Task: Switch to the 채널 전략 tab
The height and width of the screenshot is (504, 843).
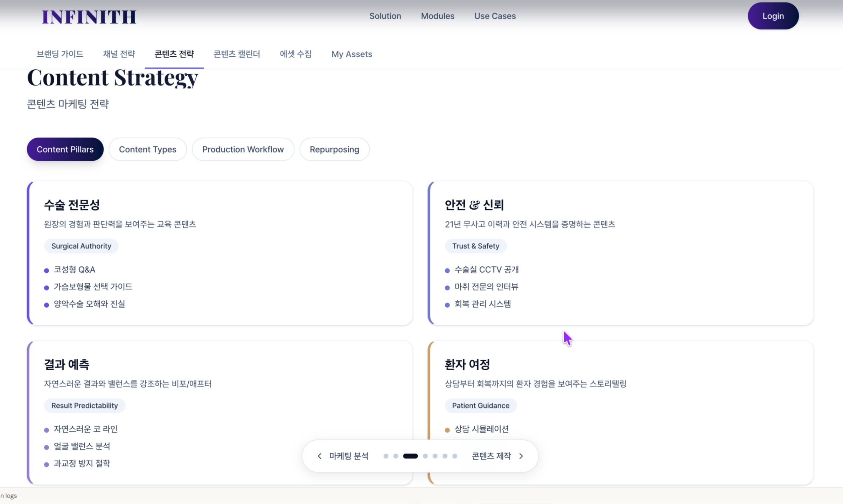Action: [119, 54]
